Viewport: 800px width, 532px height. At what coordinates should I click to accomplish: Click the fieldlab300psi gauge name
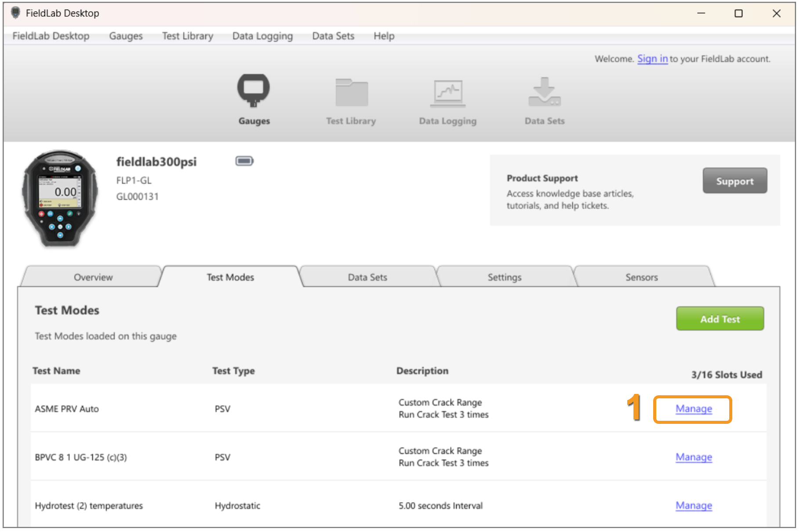[x=156, y=162]
